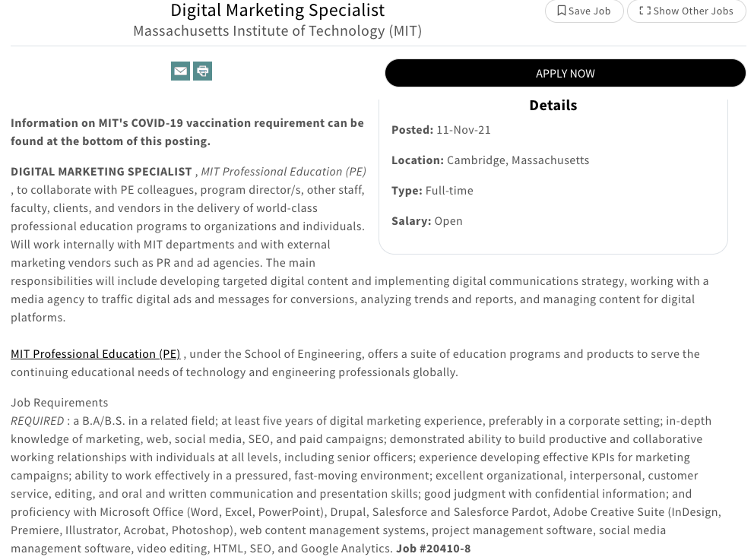Select the job title Digital Marketing Specialist
This screenshot has width=754, height=560.
point(277,11)
